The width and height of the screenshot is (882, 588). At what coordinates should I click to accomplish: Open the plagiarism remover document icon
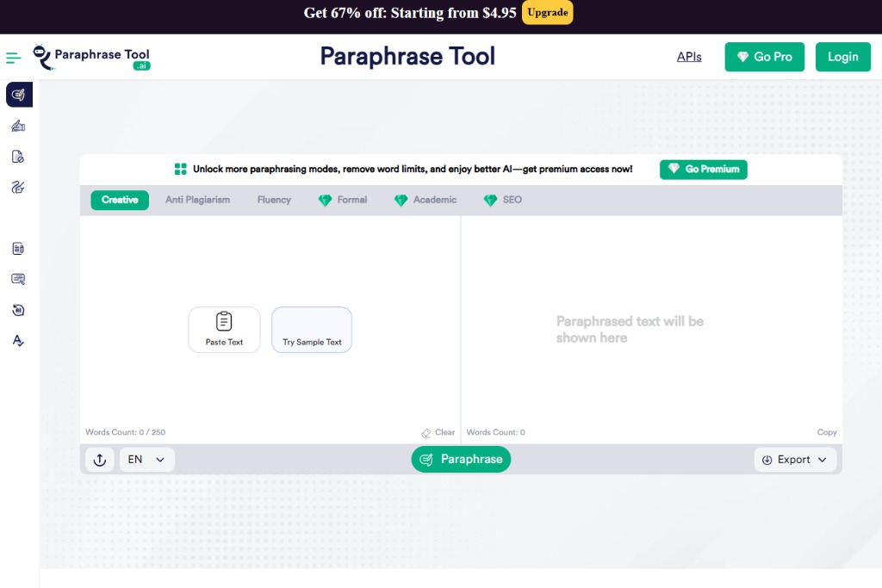click(x=17, y=157)
